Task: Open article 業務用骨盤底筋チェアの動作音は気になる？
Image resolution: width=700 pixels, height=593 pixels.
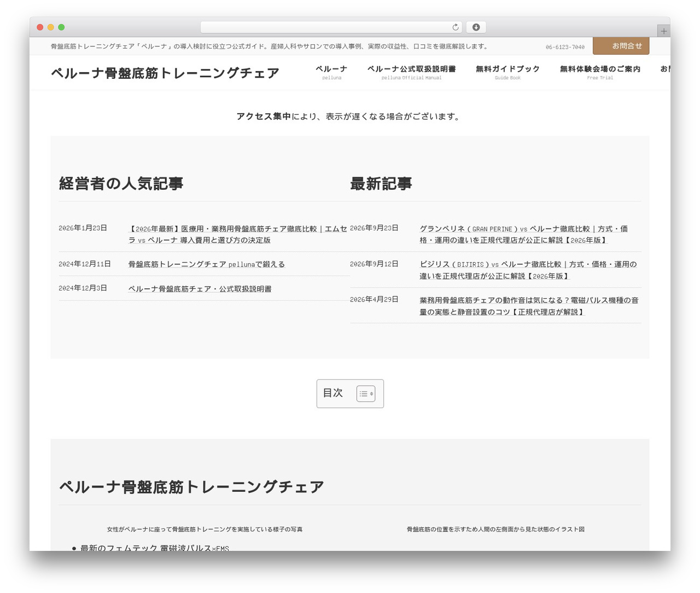Action: pyautogui.click(x=529, y=306)
